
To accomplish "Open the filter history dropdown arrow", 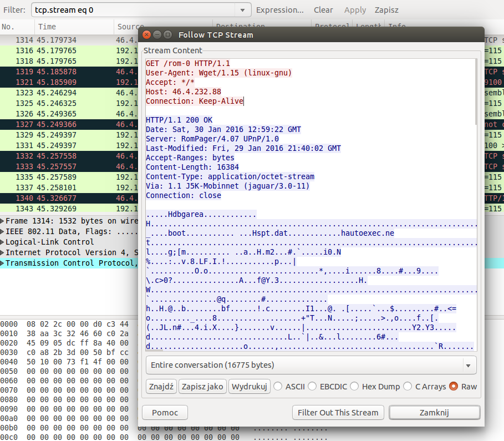I will 243,11.
